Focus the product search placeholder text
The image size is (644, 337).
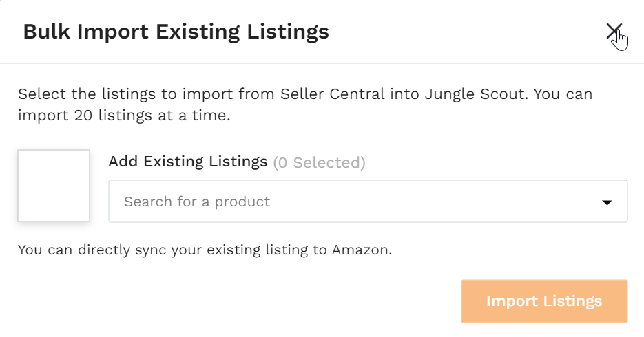[197, 202]
